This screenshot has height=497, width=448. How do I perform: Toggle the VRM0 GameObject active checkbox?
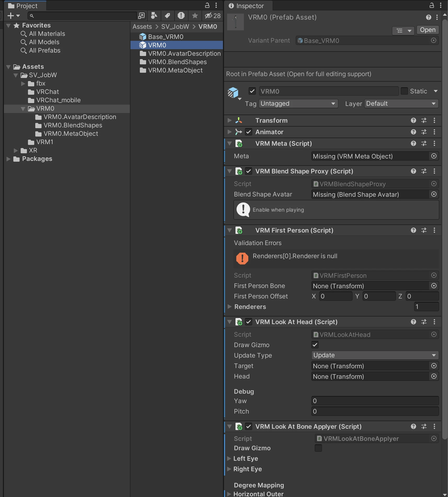(252, 91)
